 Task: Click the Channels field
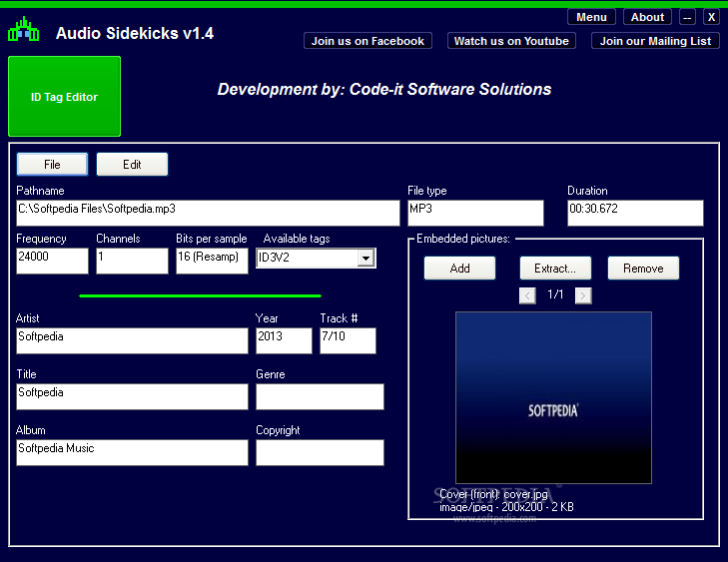tap(132, 261)
